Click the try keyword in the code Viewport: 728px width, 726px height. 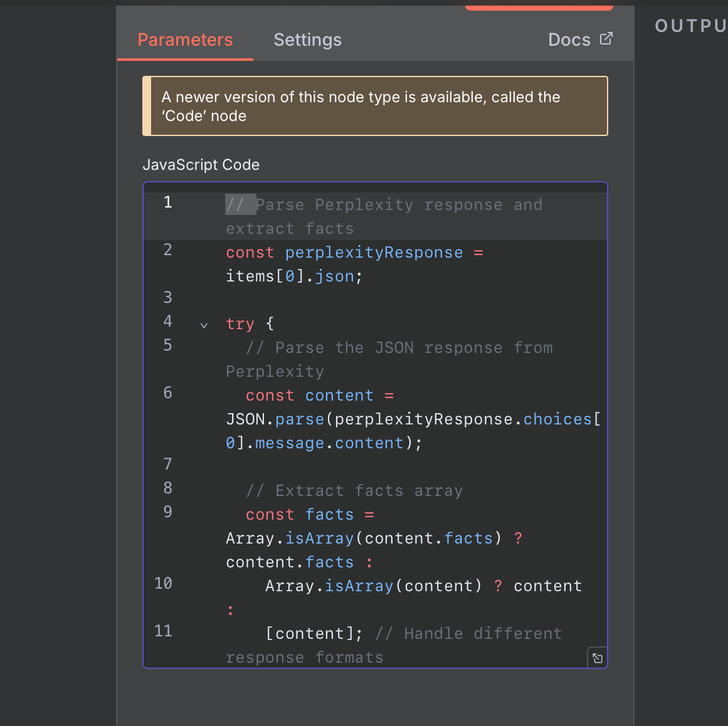[x=240, y=324]
